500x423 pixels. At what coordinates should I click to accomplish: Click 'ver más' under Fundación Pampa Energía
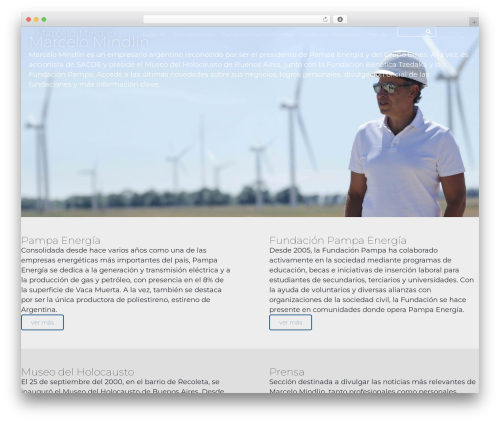tap(290, 322)
